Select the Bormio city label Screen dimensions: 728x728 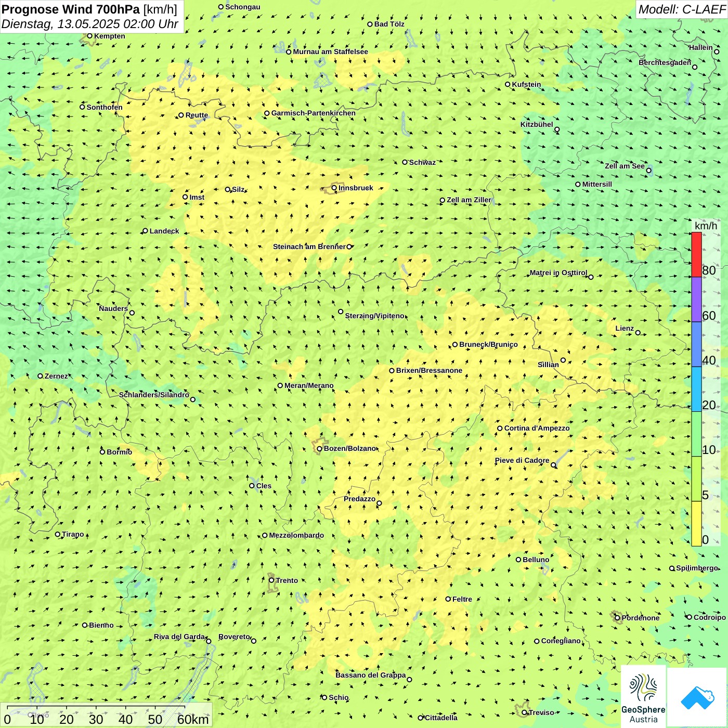(x=119, y=452)
